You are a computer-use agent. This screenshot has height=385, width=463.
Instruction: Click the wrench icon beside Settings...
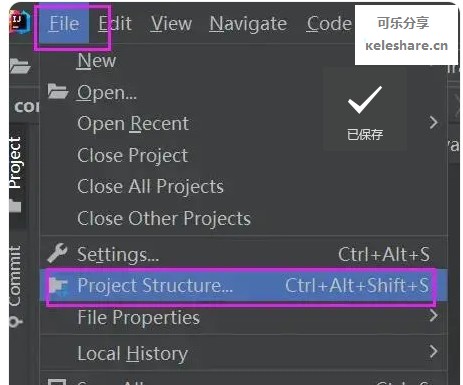click(x=57, y=253)
